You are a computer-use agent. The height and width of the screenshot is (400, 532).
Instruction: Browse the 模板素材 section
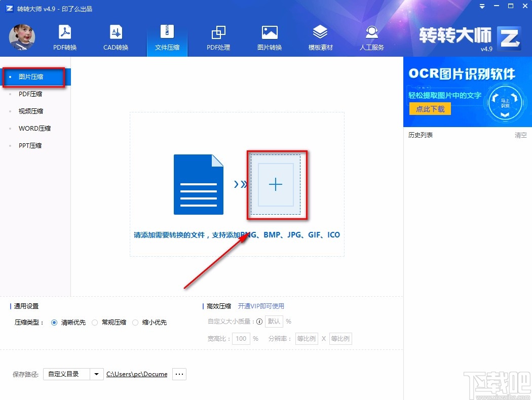[320, 36]
